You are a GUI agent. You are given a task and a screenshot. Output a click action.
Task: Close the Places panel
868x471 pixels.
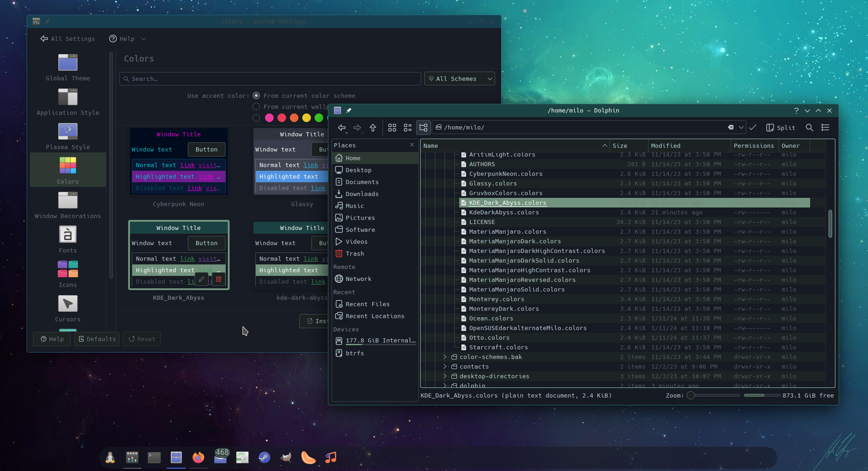pos(412,145)
